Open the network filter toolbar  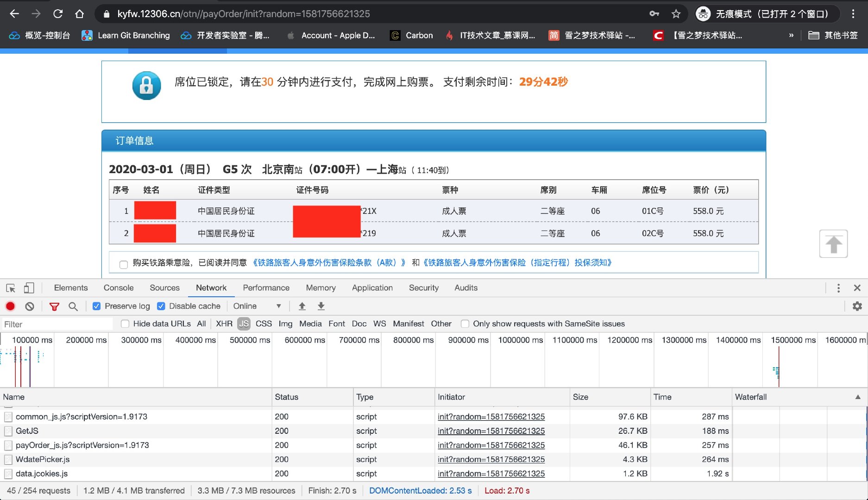55,306
